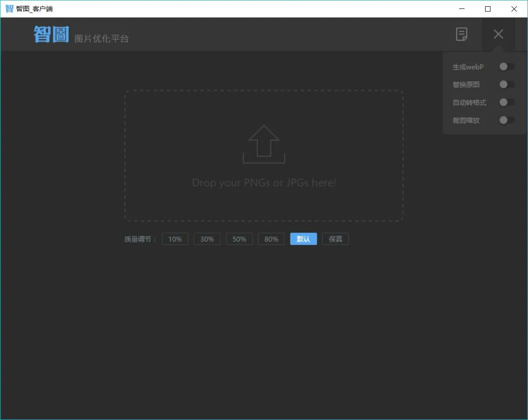Open the log document icon in header

pos(461,34)
